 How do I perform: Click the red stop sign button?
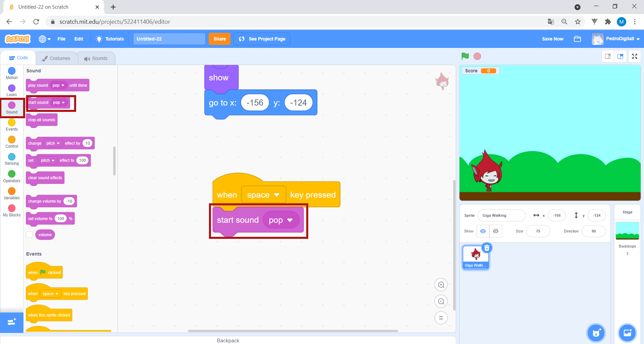pyautogui.click(x=477, y=56)
